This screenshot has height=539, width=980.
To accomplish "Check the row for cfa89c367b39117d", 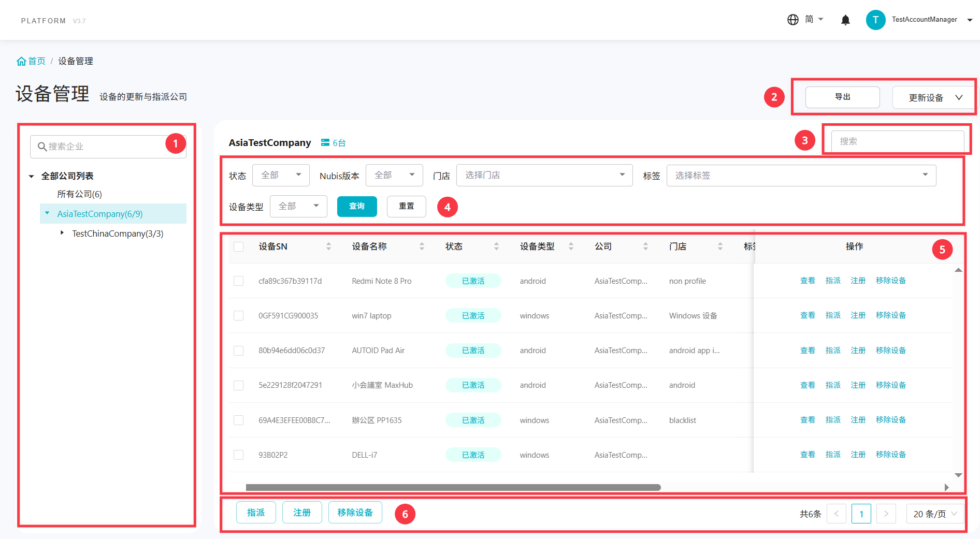I will click(238, 281).
